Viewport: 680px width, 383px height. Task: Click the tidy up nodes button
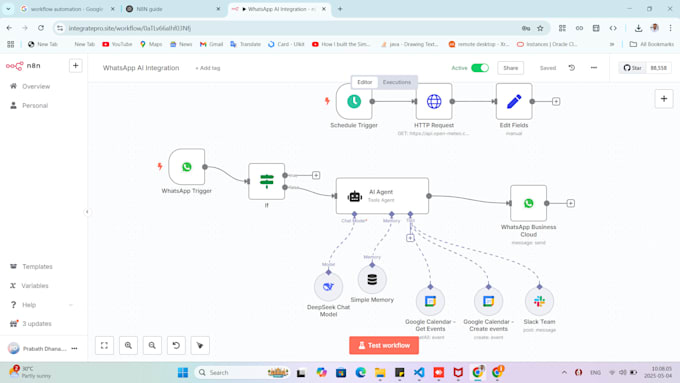tap(200, 345)
